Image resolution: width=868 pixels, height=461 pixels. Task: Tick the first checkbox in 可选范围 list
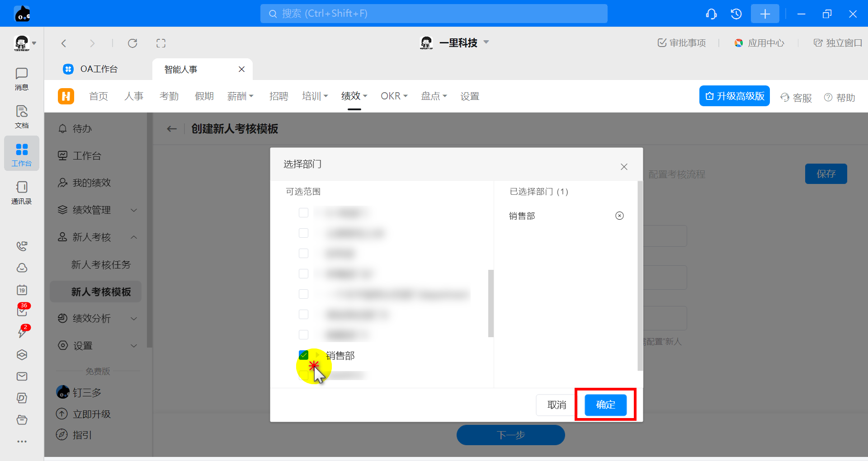pyautogui.click(x=304, y=212)
